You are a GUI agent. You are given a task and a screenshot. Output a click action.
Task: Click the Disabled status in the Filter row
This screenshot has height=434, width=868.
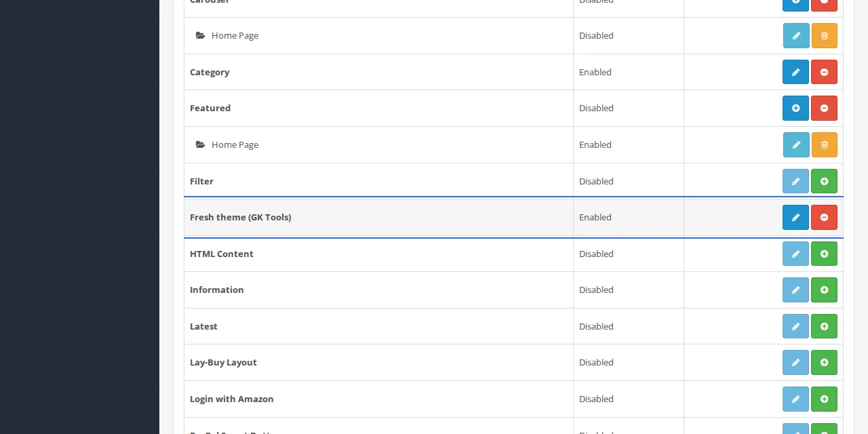(596, 181)
